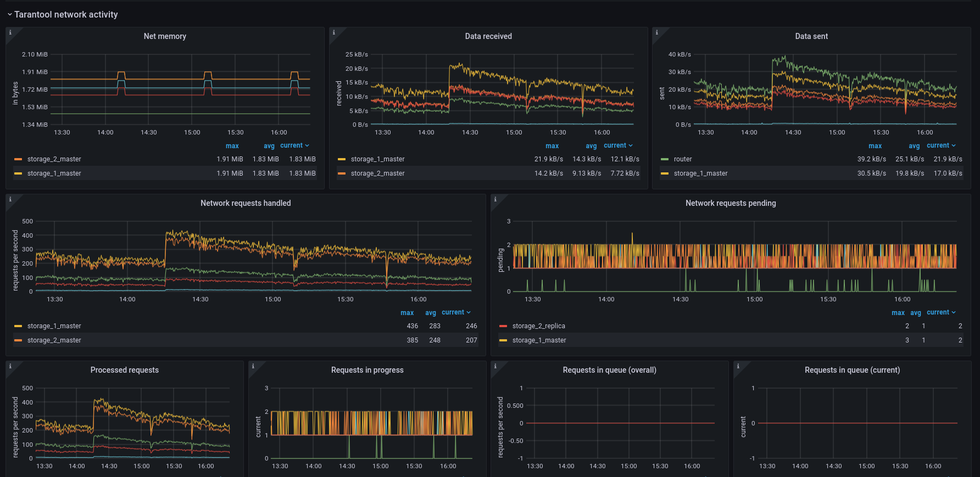Screen dimensions: 980x477
Task: Open the Network requests pending title menu
Action: point(731,203)
